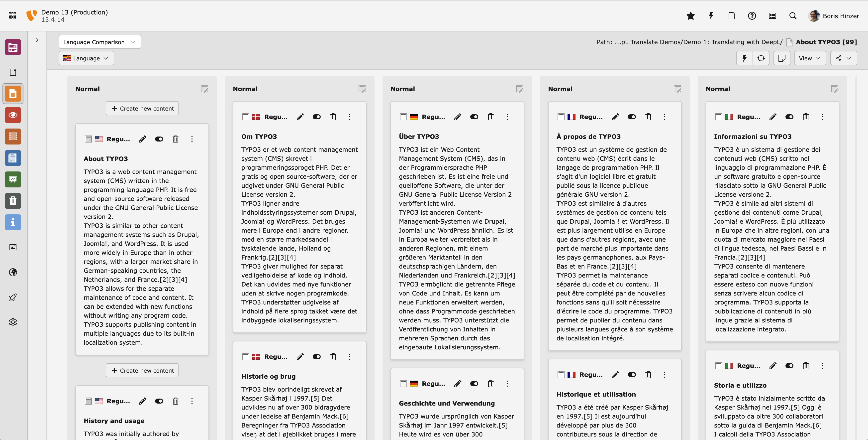Click the Danish flag on Om TYPO3 element

click(x=256, y=117)
